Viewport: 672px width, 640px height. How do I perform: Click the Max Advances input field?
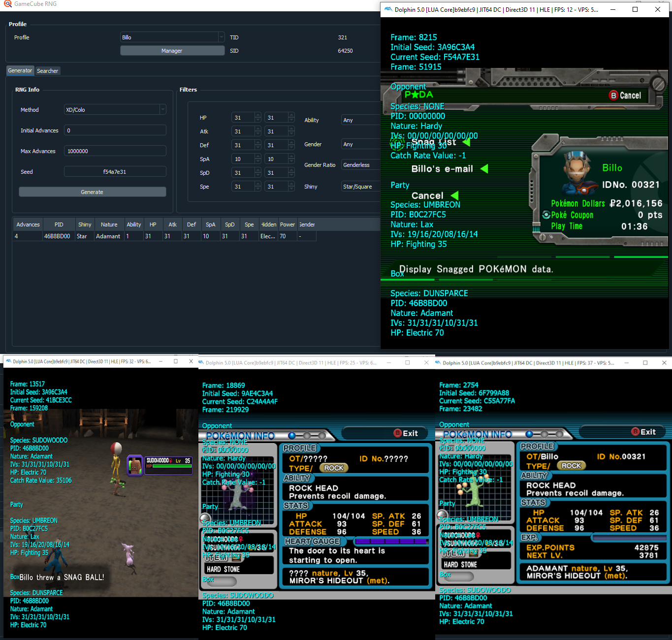tap(115, 151)
